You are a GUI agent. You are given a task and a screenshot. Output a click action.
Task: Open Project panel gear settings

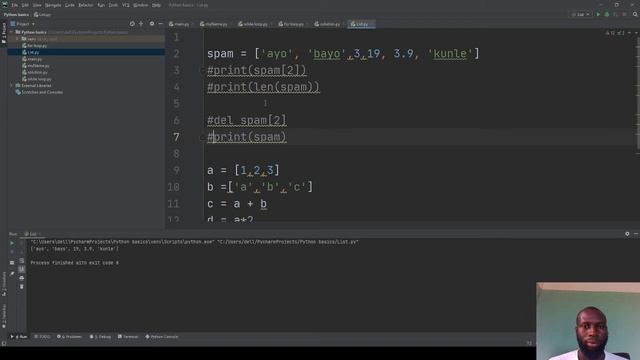152,24
